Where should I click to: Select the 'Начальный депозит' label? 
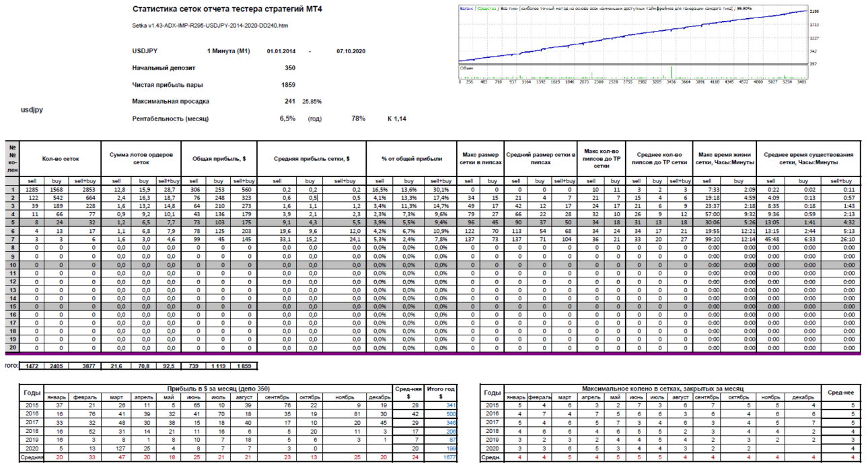164,68
